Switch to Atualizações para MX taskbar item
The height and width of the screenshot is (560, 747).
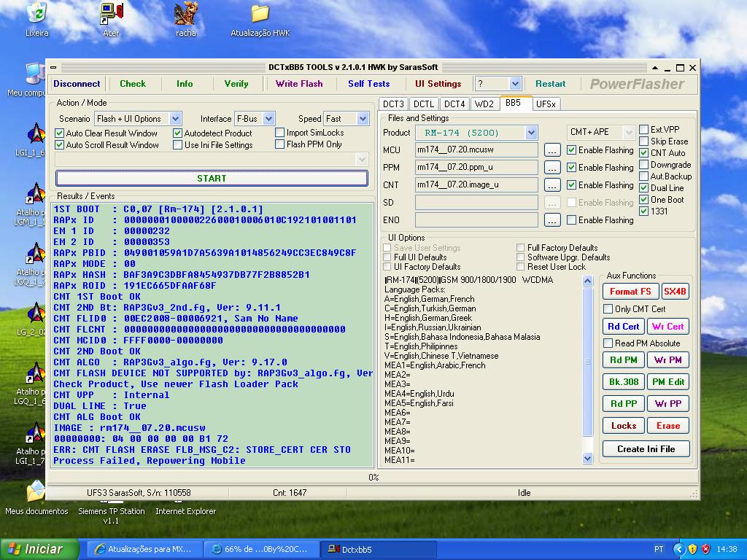144,550
